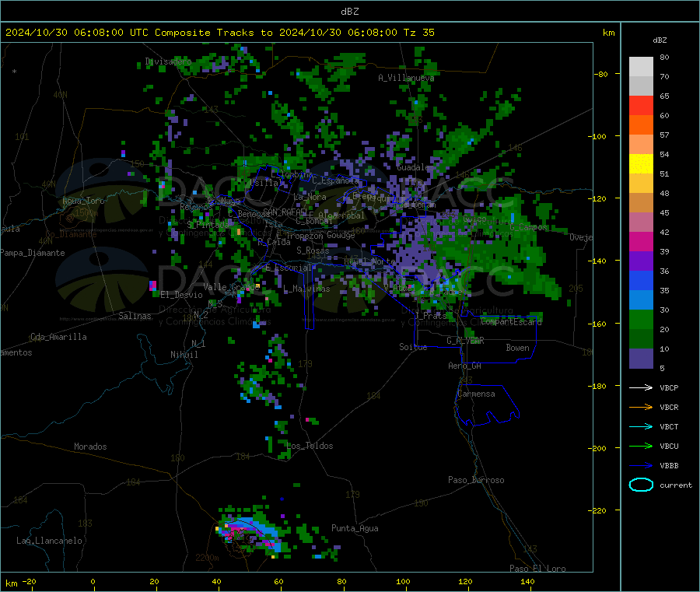Select the 30 dBZ dark green swatch
Image resolution: width=700 pixels, height=592 pixels.
641,319
